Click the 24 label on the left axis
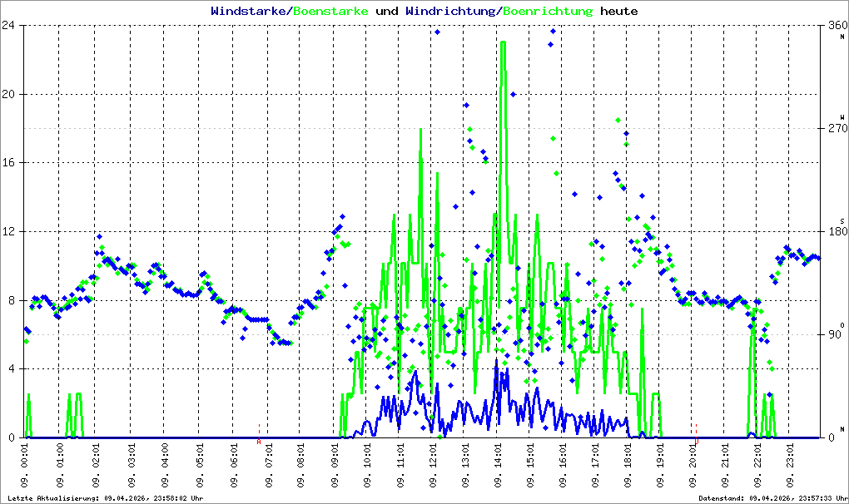Screen dimensions: 849x504 [8, 25]
